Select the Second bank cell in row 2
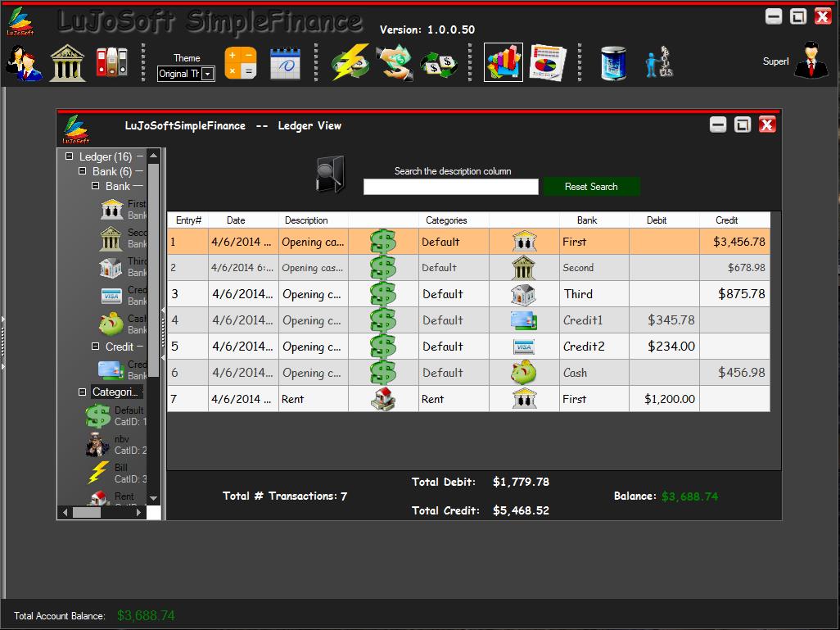The height and width of the screenshot is (630, 840). pos(594,268)
